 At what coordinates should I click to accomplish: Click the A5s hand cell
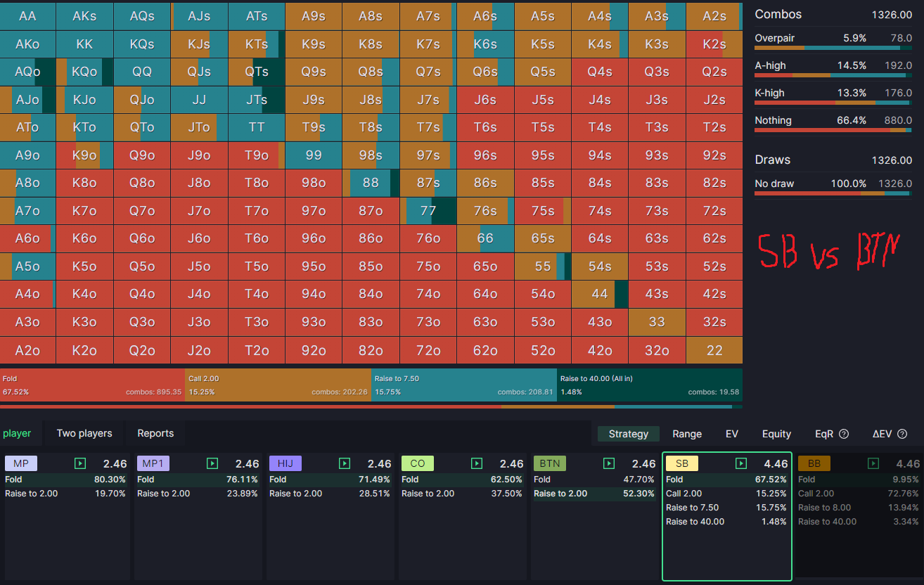[x=542, y=16]
